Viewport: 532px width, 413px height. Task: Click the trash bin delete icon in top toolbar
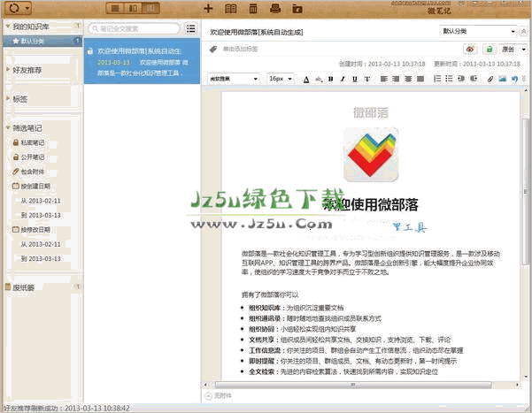tap(253, 9)
